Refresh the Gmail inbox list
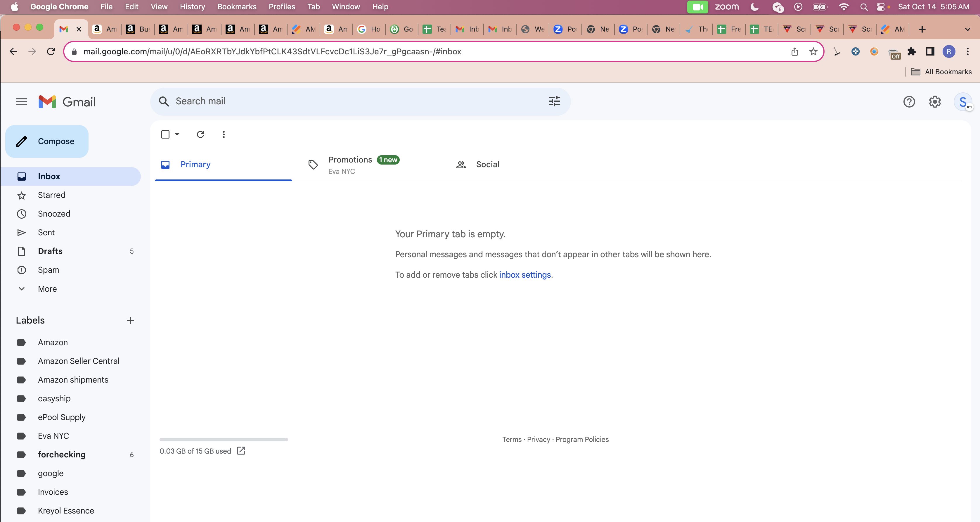Viewport: 980px width, 522px height. [x=200, y=134]
